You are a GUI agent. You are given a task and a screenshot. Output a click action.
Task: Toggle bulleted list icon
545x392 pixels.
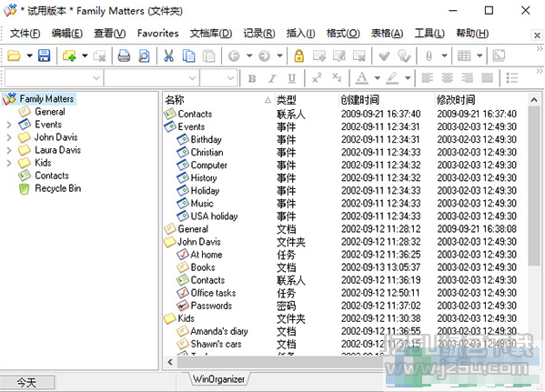pos(512,78)
